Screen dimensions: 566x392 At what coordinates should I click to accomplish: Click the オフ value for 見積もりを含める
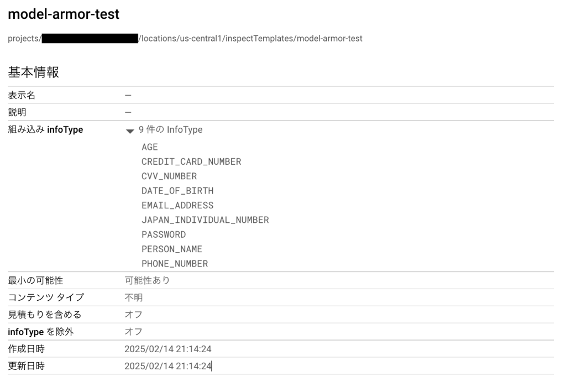tap(134, 315)
